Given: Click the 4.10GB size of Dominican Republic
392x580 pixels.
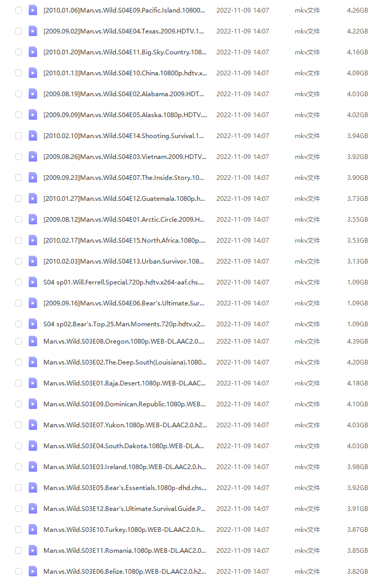Looking at the screenshot, I should (357, 404).
